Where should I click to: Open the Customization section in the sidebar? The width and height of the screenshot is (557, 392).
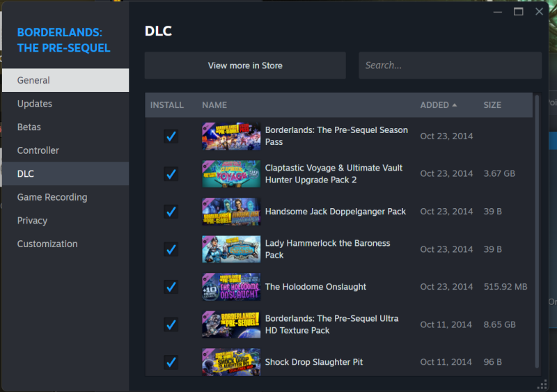[x=47, y=244]
